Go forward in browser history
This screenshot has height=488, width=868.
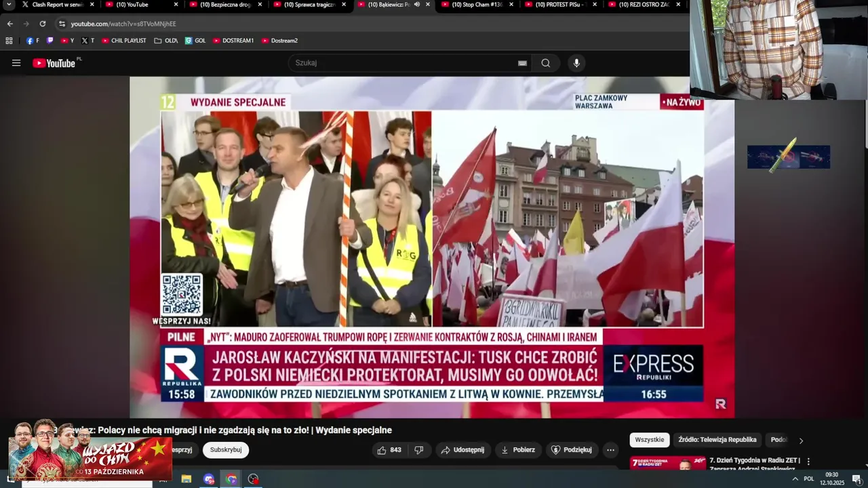[x=26, y=24]
